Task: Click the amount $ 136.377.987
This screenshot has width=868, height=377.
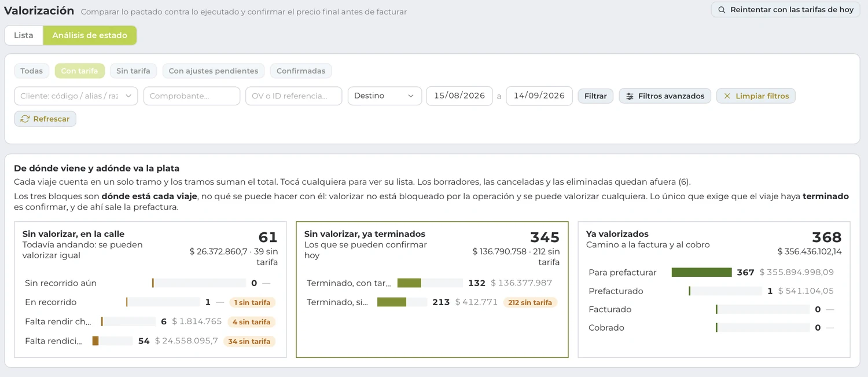Action: coord(521,283)
